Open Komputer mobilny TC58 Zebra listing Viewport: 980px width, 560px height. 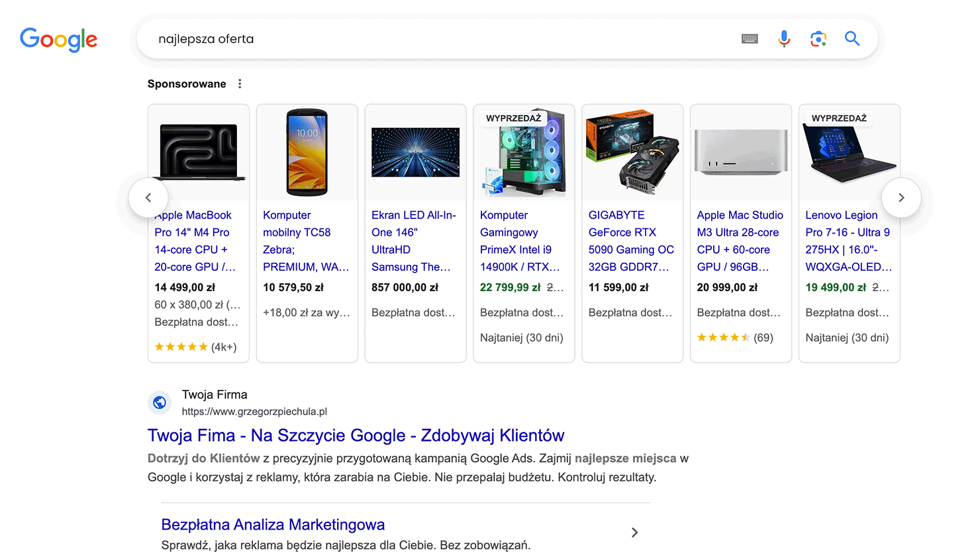[305, 241]
